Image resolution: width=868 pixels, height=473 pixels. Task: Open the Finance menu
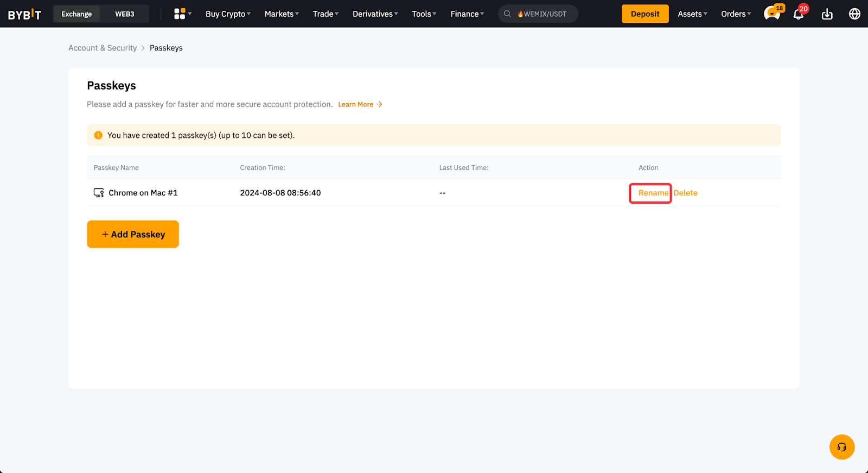click(467, 14)
